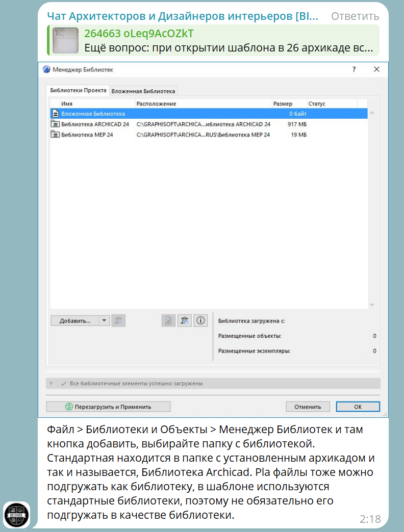
Task: Click the Добавить... button
Action: [x=75, y=321]
